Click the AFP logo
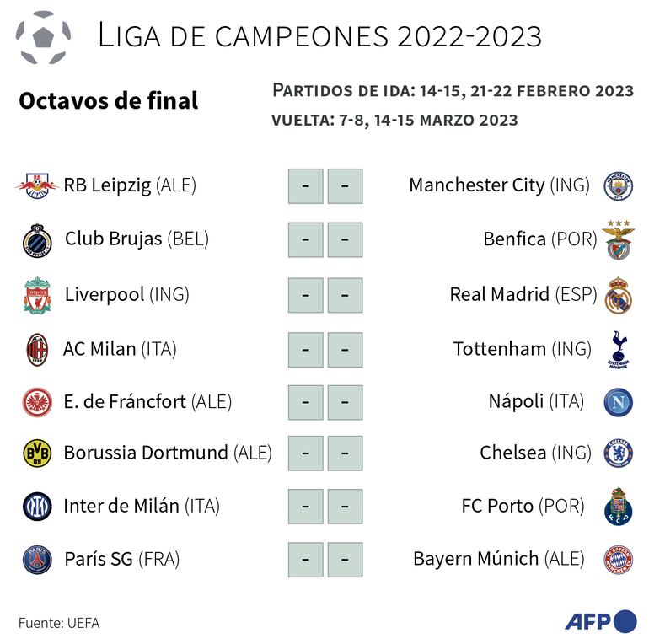This screenshot has height=644, width=649. pyautogui.click(x=599, y=622)
